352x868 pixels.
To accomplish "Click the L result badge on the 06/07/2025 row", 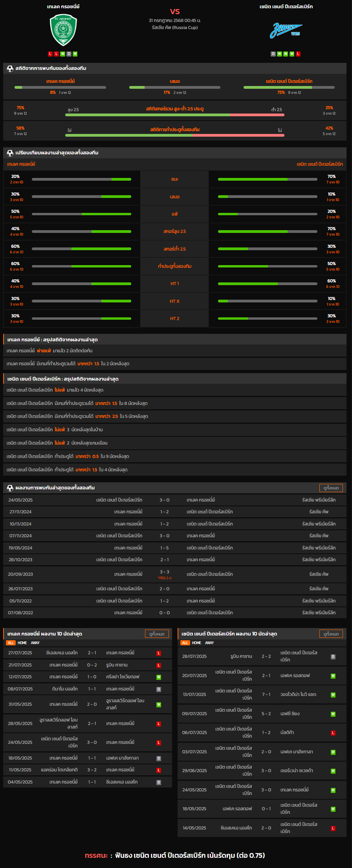I will click(333, 733).
